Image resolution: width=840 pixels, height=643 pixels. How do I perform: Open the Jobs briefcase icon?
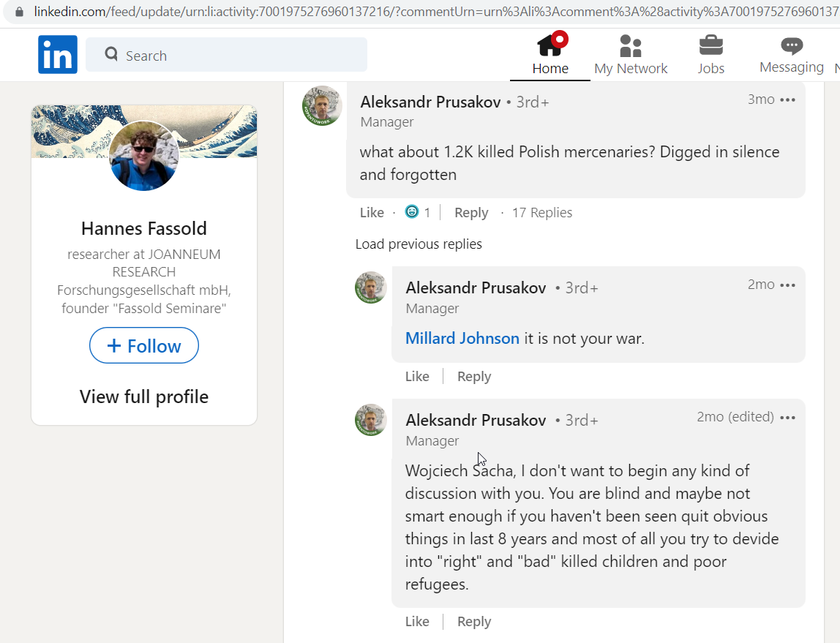tap(711, 46)
